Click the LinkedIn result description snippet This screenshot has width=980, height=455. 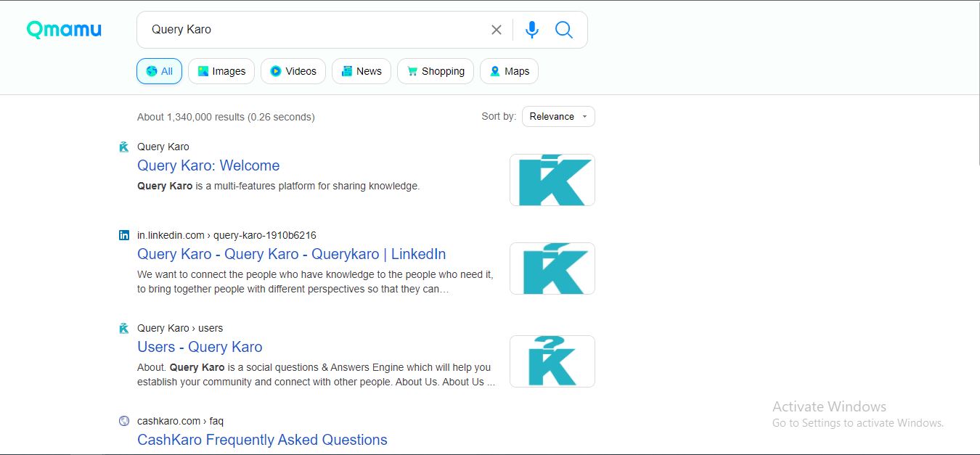315,282
